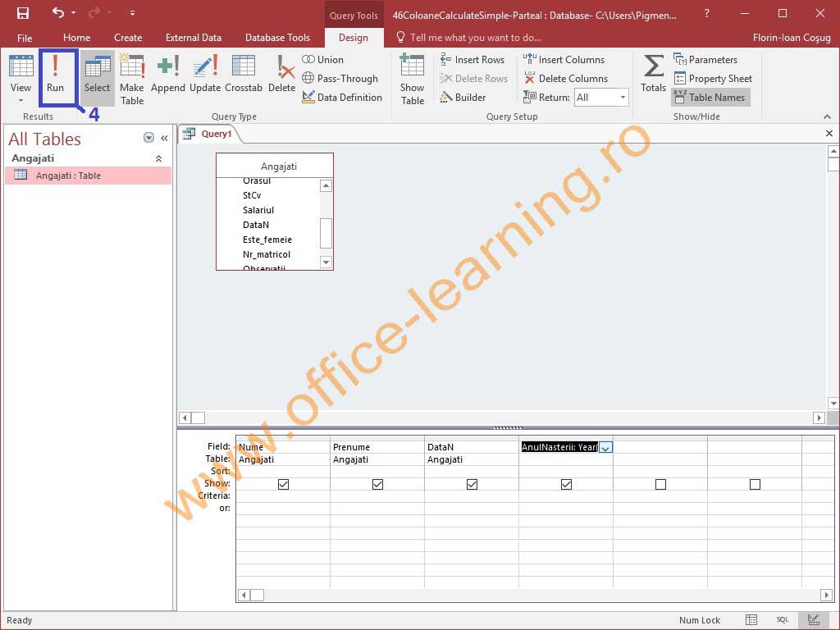
Task: Choose the Delete query type
Action: pyautogui.click(x=282, y=75)
